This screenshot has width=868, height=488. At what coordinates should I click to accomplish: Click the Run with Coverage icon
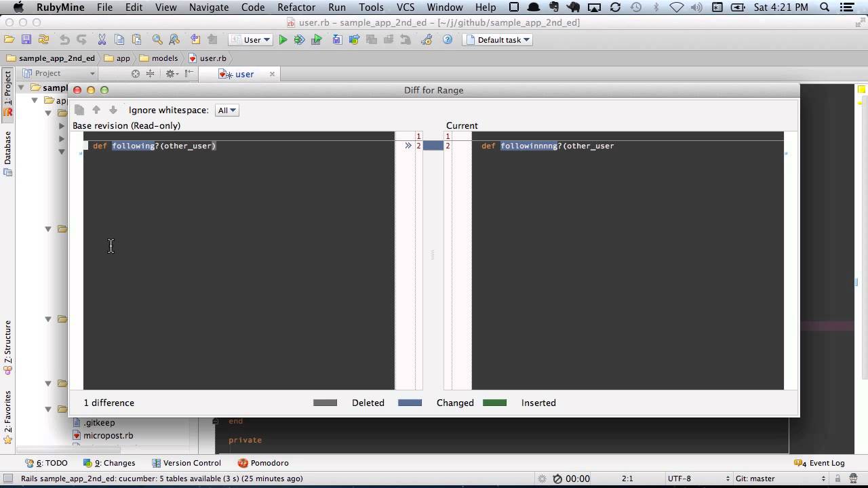point(316,40)
